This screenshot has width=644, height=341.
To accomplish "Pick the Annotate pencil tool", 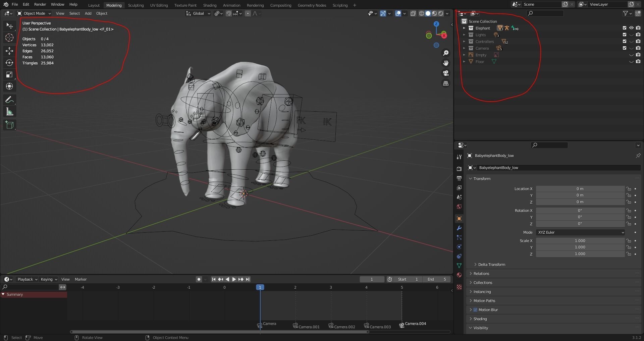I will [9, 100].
